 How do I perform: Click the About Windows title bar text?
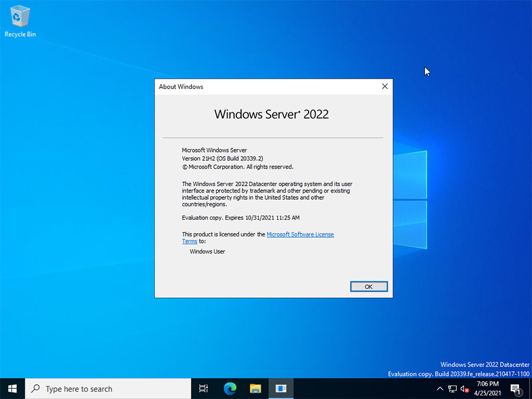[181, 86]
